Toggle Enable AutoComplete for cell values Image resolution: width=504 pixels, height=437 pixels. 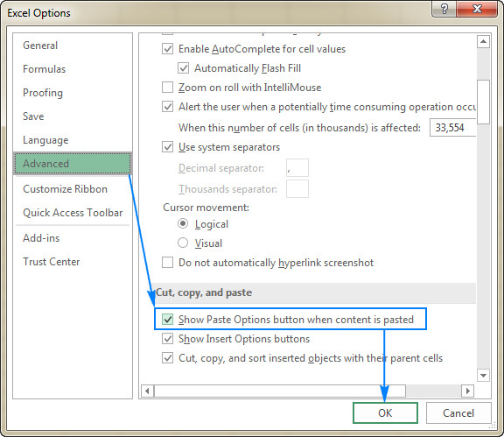pos(167,49)
